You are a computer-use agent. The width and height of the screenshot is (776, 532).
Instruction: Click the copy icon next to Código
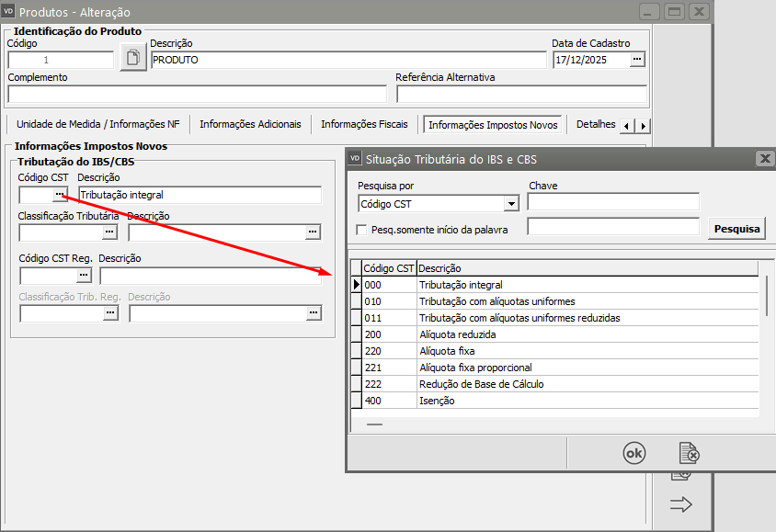(x=133, y=60)
